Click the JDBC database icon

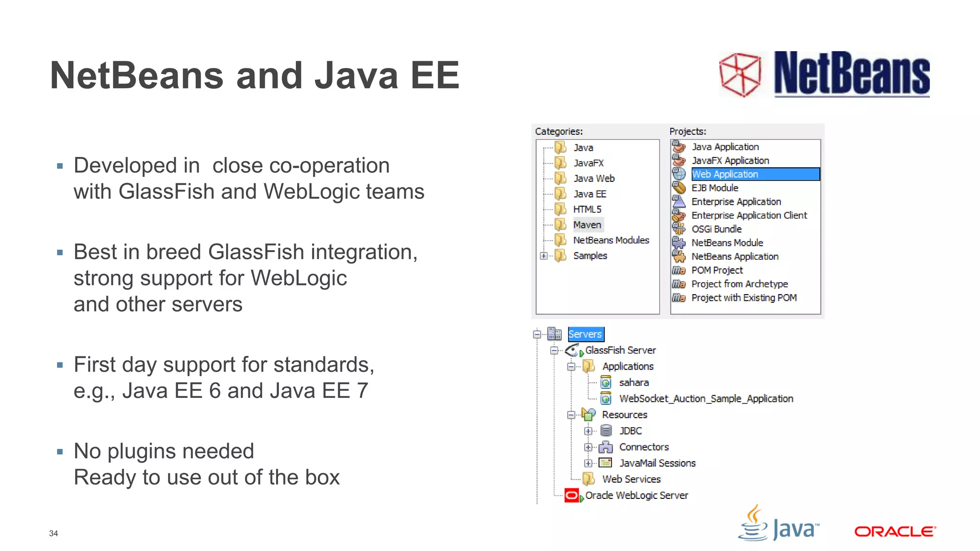[606, 430]
